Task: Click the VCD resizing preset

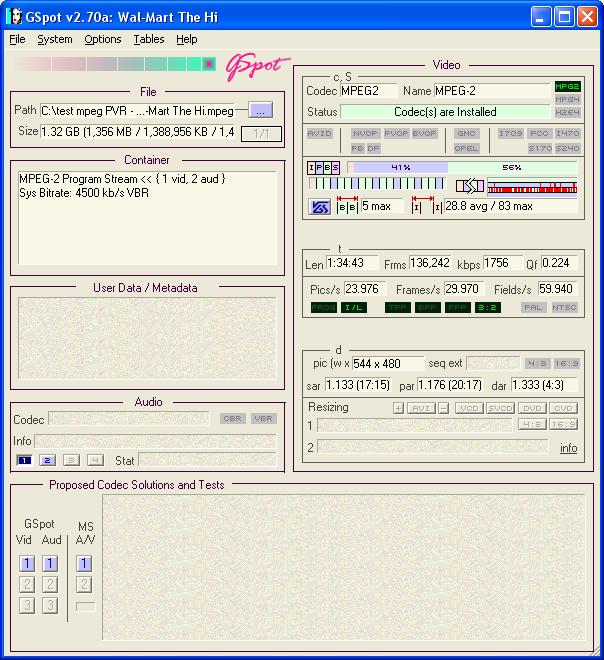Action: point(469,408)
